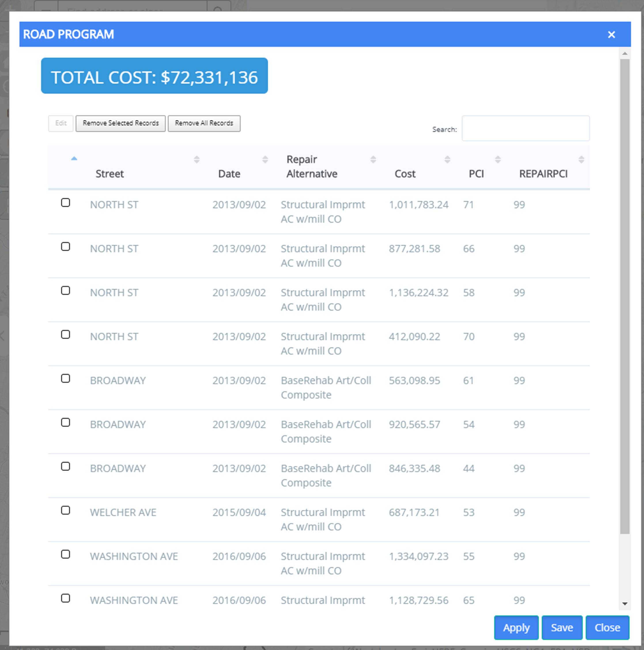Sort table by REPAIRPCI column arrows
The width and height of the screenshot is (644, 650).
point(581,159)
